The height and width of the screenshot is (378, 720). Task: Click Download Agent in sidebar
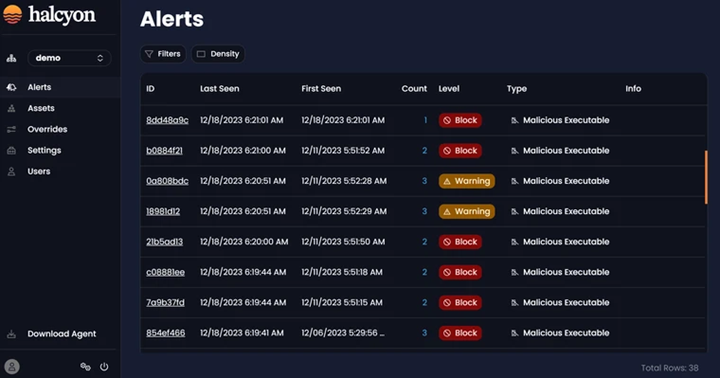pos(62,334)
